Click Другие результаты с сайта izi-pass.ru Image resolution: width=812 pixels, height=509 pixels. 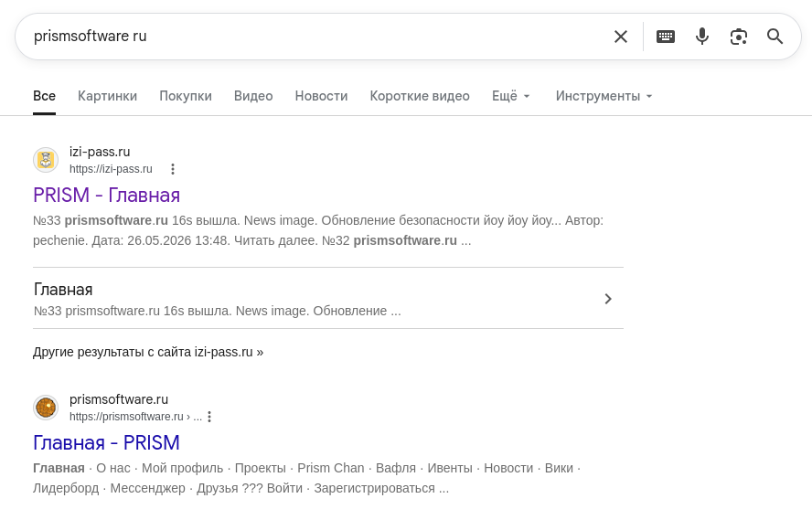tap(148, 352)
